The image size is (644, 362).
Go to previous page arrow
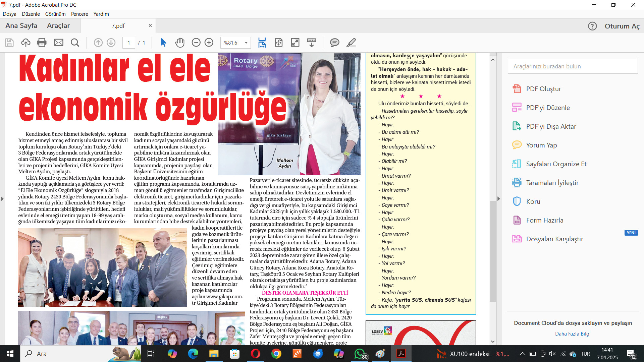pyautogui.click(x=98, y=43)
